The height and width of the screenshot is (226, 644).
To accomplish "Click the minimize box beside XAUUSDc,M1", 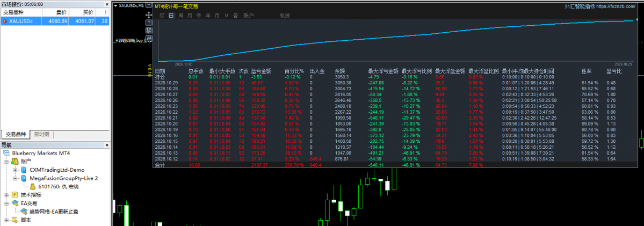I will tap(149, 6).
